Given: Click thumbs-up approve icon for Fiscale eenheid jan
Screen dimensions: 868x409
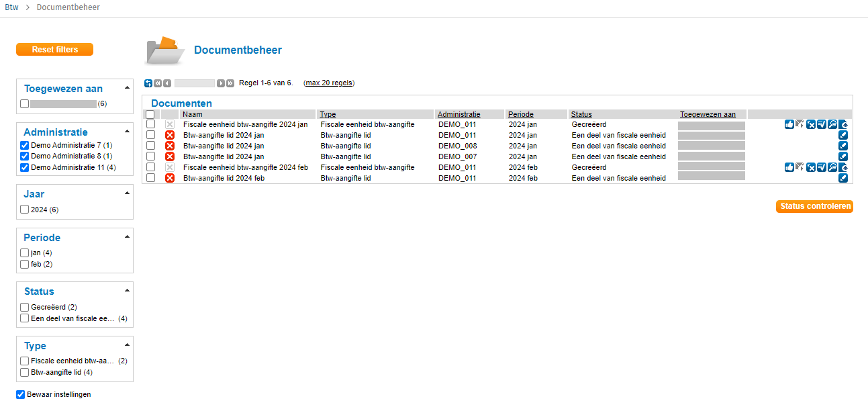Looking at the screenshot, I should (x=789, y=124).
